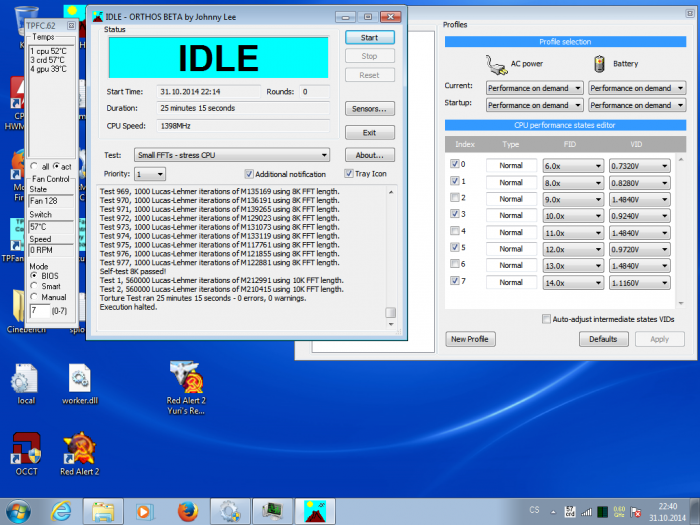The width and height of the screenshot is (700, 525).
Task: Switch to ORTHOS taskbar button
Action: click(314, 510)
